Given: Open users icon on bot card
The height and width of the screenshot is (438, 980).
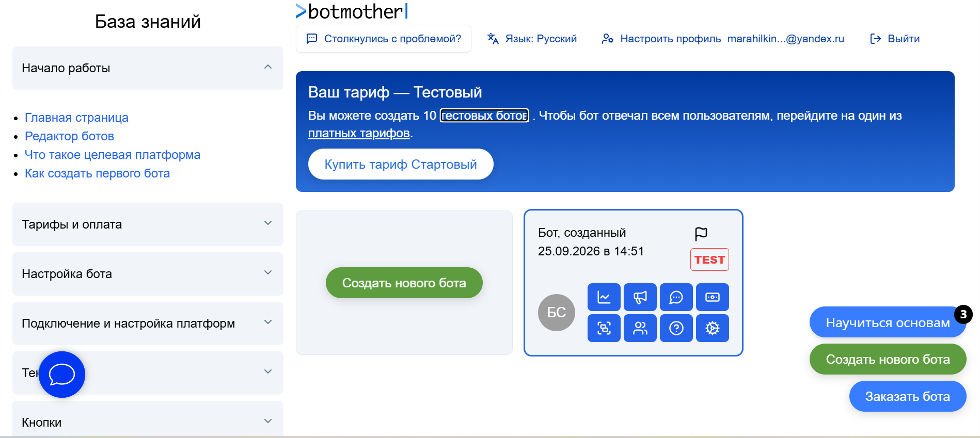Looking at the screenshot, I should pos(640,328).
